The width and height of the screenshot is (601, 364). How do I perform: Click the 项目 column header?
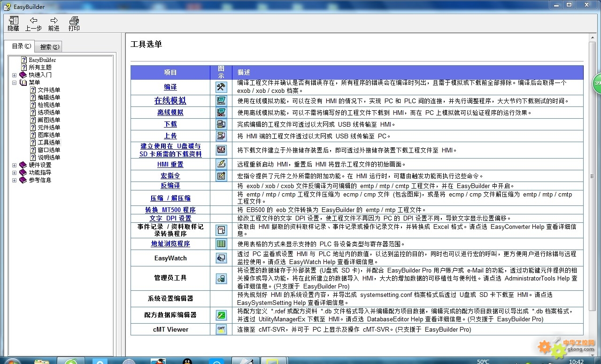coord(170,73)
